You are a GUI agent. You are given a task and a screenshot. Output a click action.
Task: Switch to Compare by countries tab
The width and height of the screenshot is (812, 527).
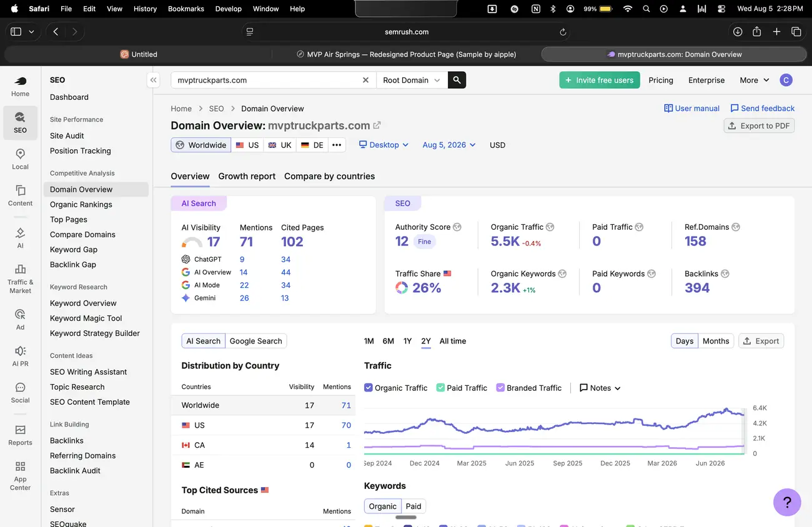330,176
